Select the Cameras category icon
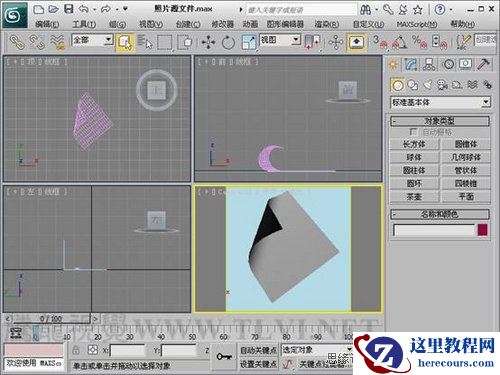 (x=442, y=85)
